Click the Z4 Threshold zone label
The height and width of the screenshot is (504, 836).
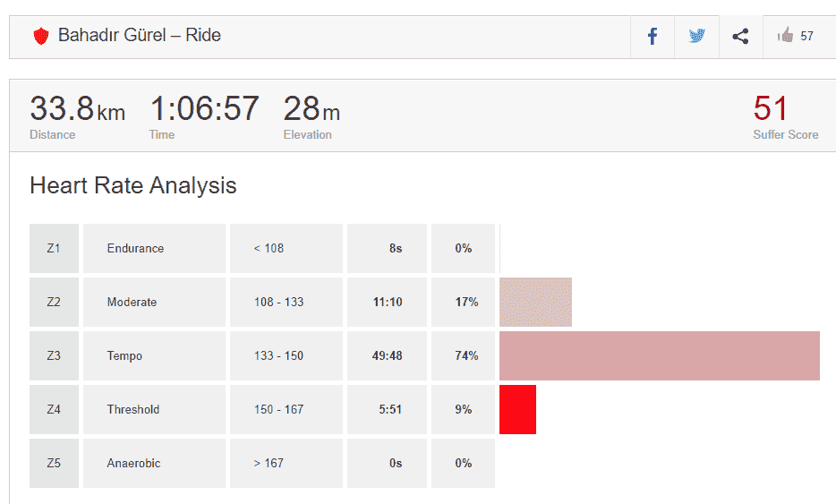[133, 410]
